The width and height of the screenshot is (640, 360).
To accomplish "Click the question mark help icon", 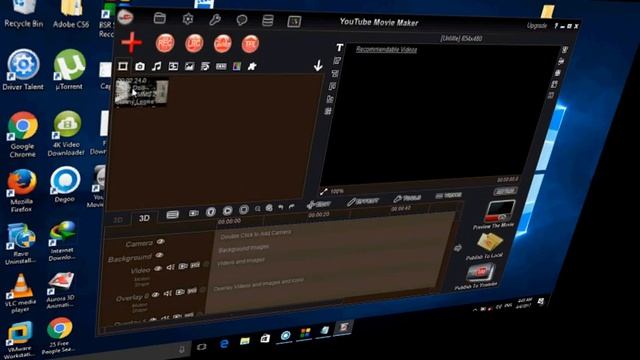I will pyautogui.click(x=556, y=26).
